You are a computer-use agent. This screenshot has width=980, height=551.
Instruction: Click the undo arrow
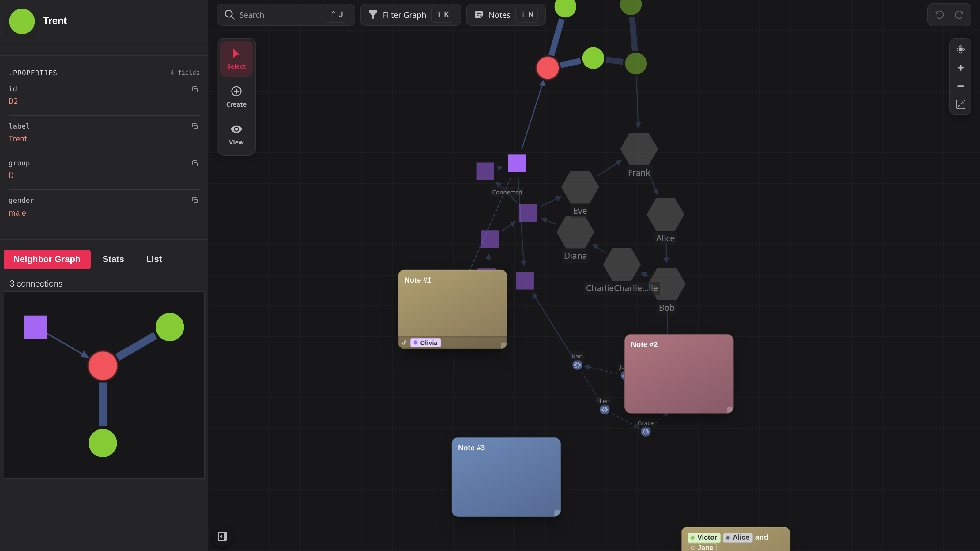[939, 15]
